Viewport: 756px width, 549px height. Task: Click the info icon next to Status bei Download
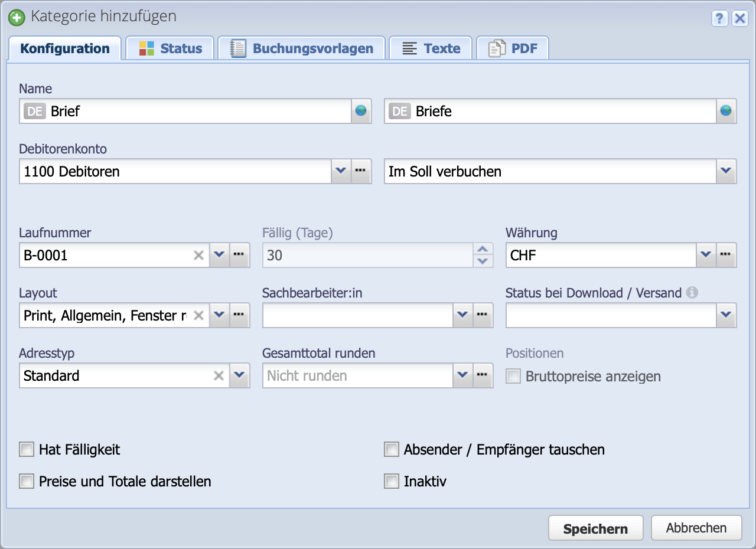click(x=692, y=292)
